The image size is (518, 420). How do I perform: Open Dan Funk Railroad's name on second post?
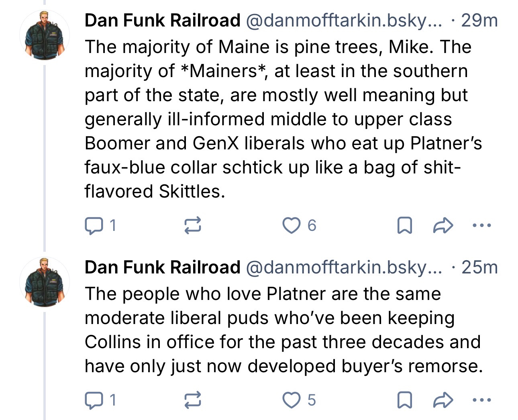162,267
